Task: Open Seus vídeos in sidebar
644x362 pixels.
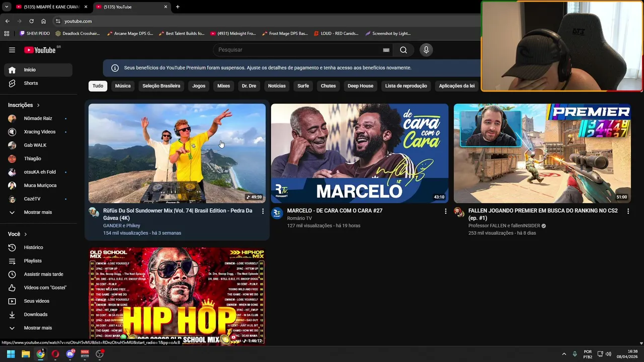Action: [38, 301]
